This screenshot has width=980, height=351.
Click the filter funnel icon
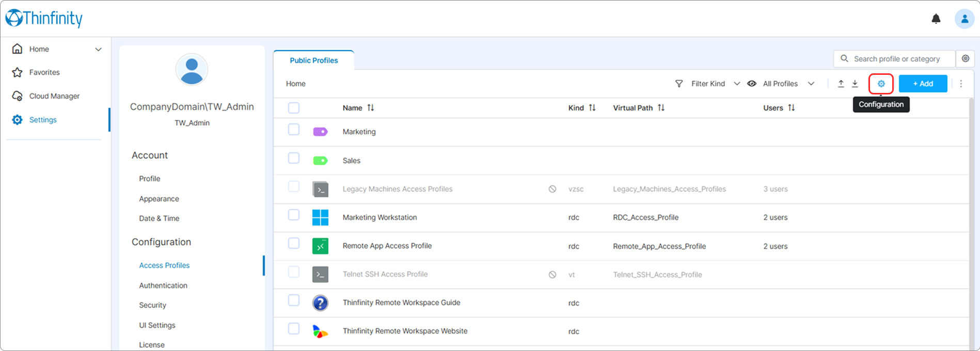tap(679, 84)
